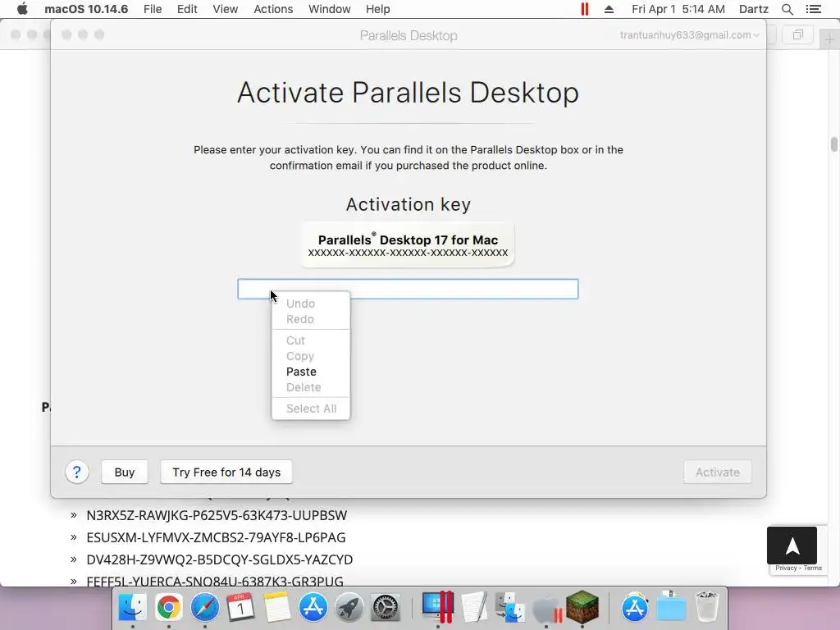Click key ESUSXM-LYFMVX-ZMCBS2-79AYF8-LP6PAG
Screen dimensions: 840x630
[216, 537]
